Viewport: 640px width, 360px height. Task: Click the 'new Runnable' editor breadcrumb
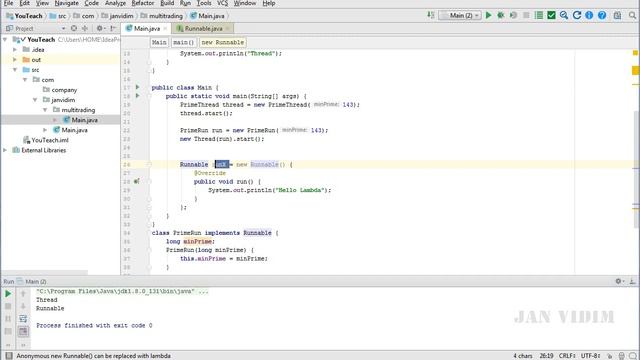pyautogui.click(x=222, y=42)
